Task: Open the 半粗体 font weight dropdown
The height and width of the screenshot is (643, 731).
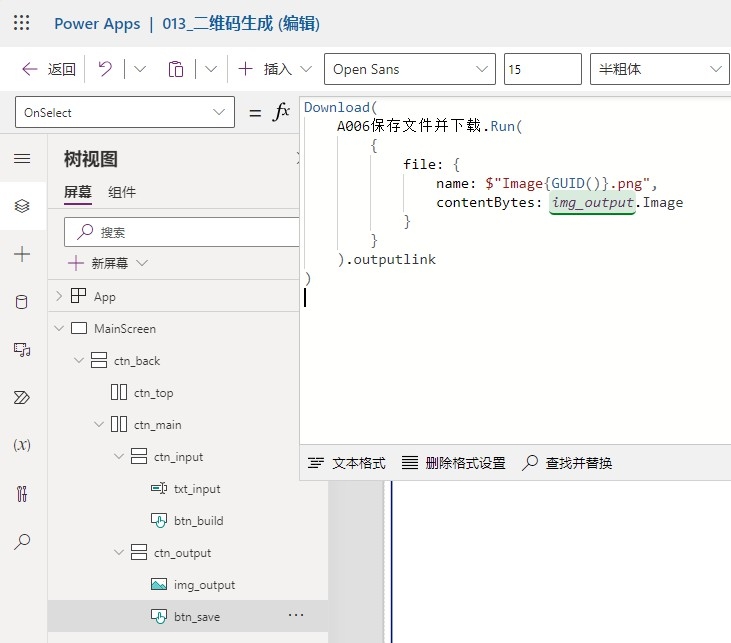Action: (660, 69)
